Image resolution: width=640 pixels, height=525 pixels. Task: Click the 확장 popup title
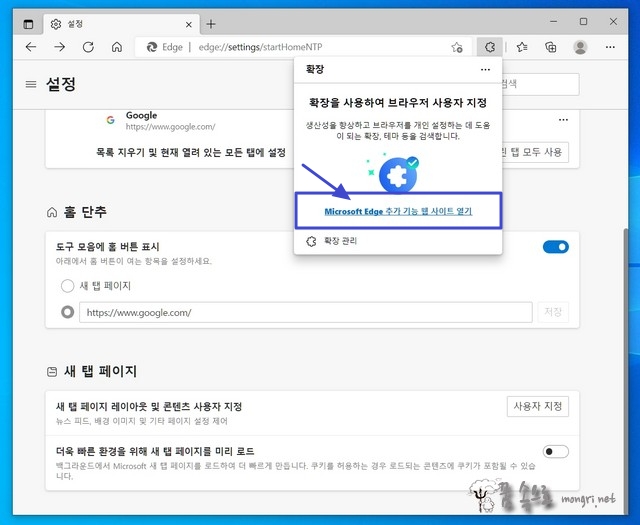[315, 69]
